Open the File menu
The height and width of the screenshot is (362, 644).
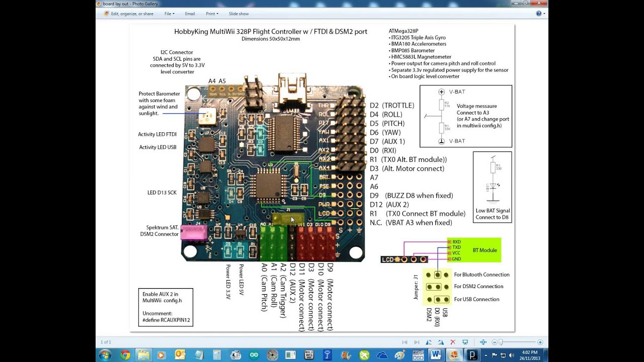(169, 14)
